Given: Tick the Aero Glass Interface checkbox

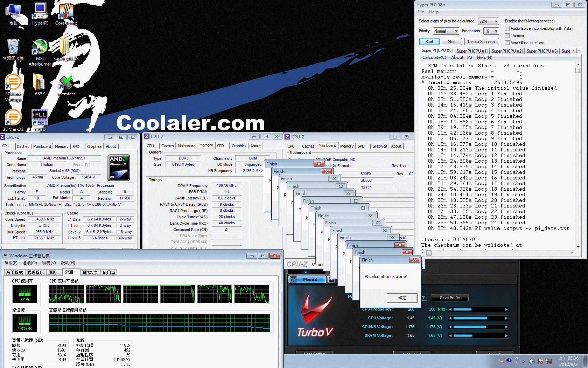Looking at the screenshot, I should coord(507,43).
